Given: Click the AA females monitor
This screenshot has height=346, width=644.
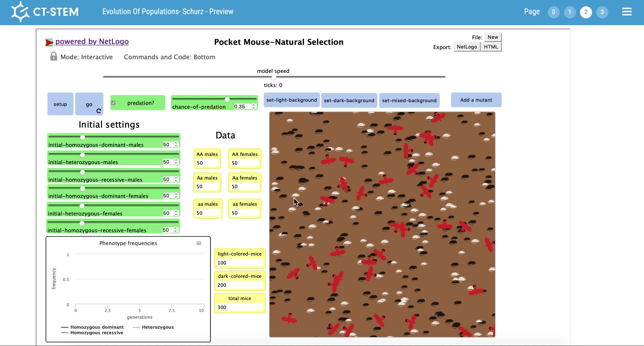Looking at the screenshot, I should point(245,159).
